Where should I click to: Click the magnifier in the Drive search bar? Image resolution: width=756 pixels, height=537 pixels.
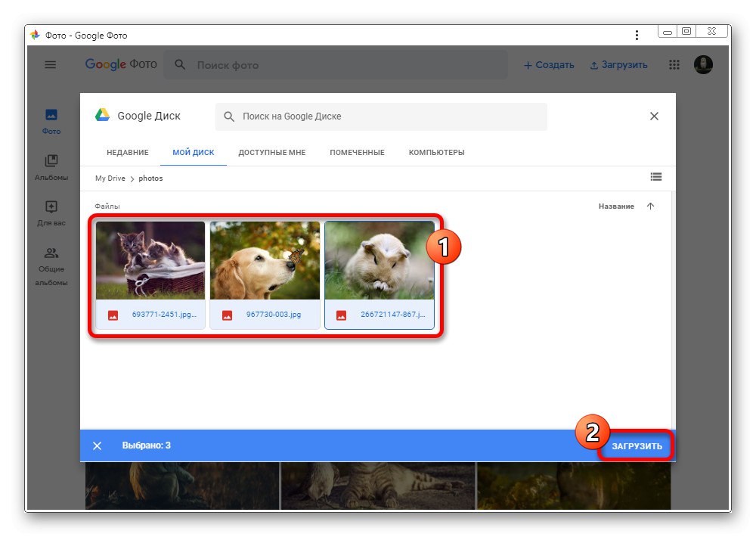click(229, 116)
